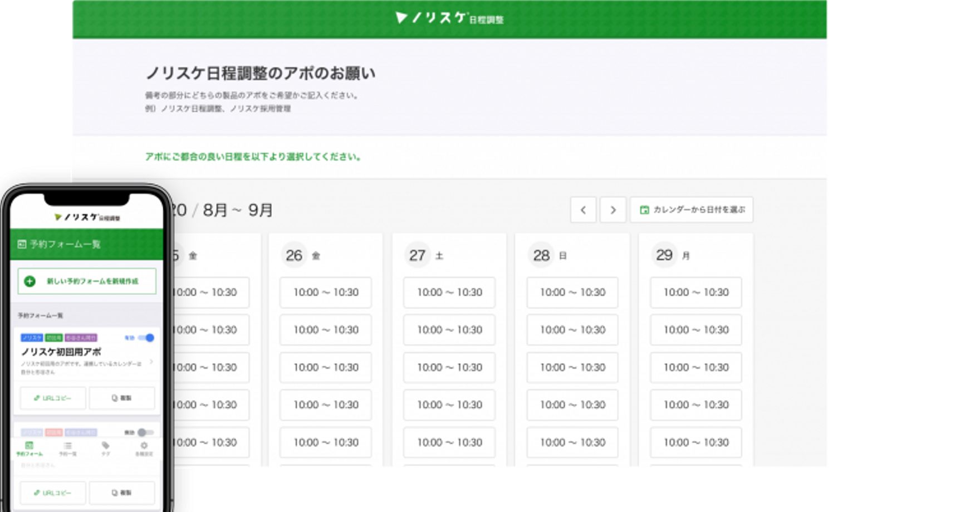The width and height of the screenshot is (980, 512).
Task: Select the date 28 日 column header
Action: point(548,255)
